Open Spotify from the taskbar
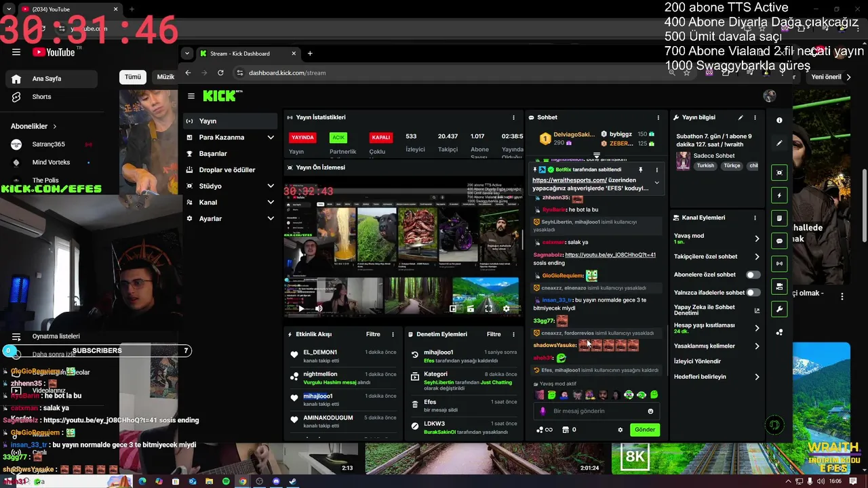Image resolution: width=868 pixels, height=488 pixels. [x=226, y=481]
